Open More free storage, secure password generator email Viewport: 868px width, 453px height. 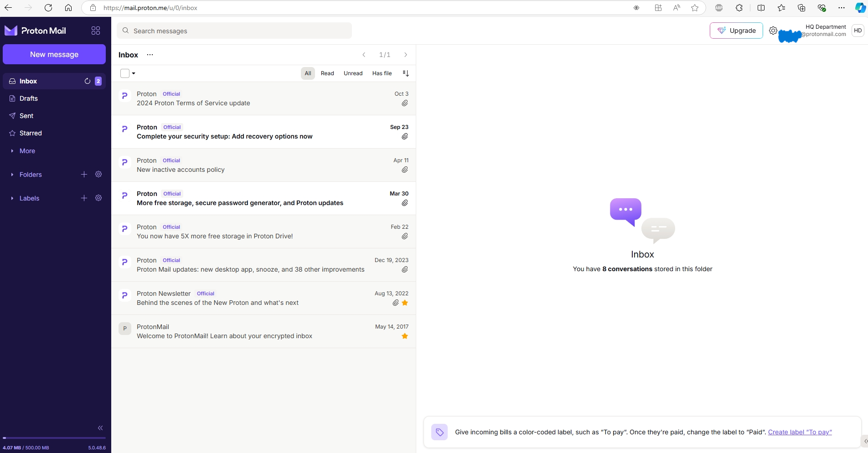tap(263, 198)
